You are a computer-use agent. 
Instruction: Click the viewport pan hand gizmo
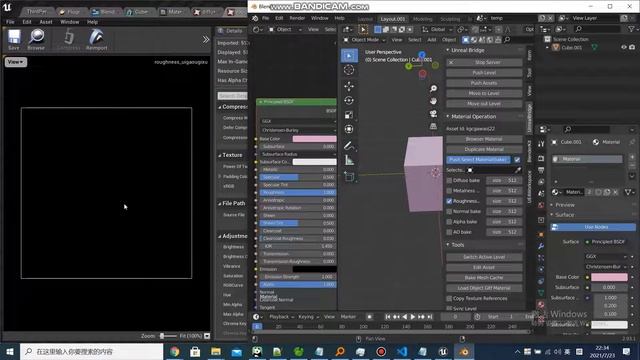(x=433, y=101)
